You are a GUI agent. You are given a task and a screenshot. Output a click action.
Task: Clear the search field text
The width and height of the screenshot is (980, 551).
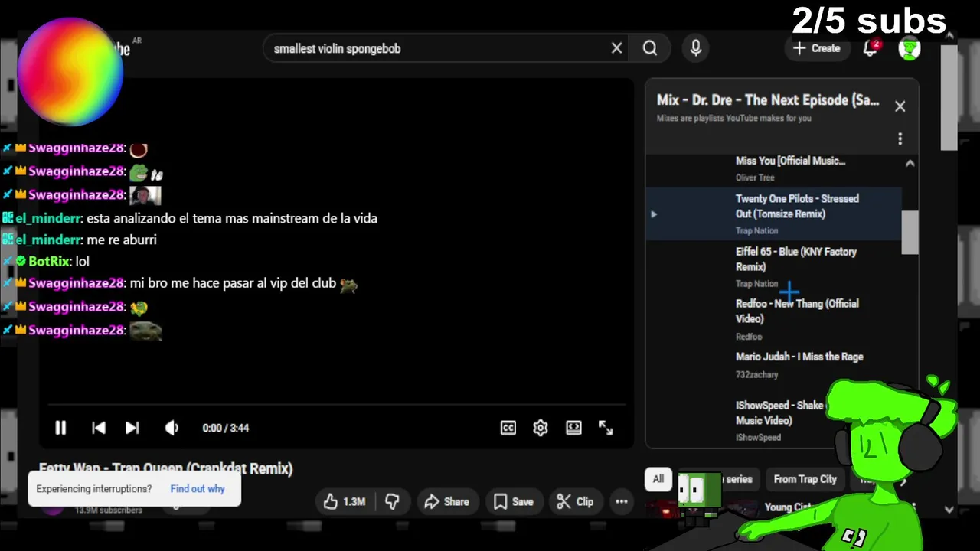[616, 48]
